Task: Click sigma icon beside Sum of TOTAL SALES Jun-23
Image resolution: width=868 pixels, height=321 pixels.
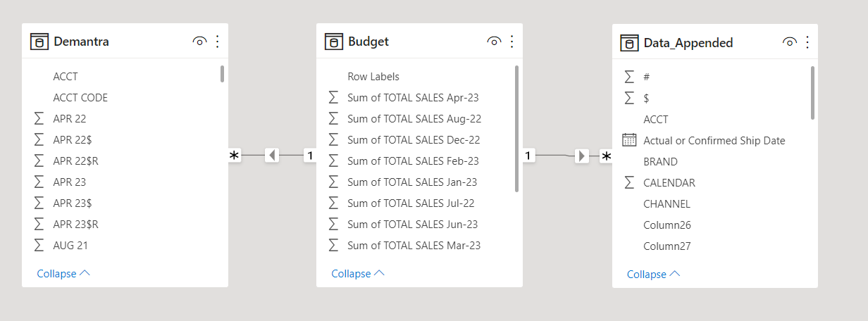Action: 333,224
